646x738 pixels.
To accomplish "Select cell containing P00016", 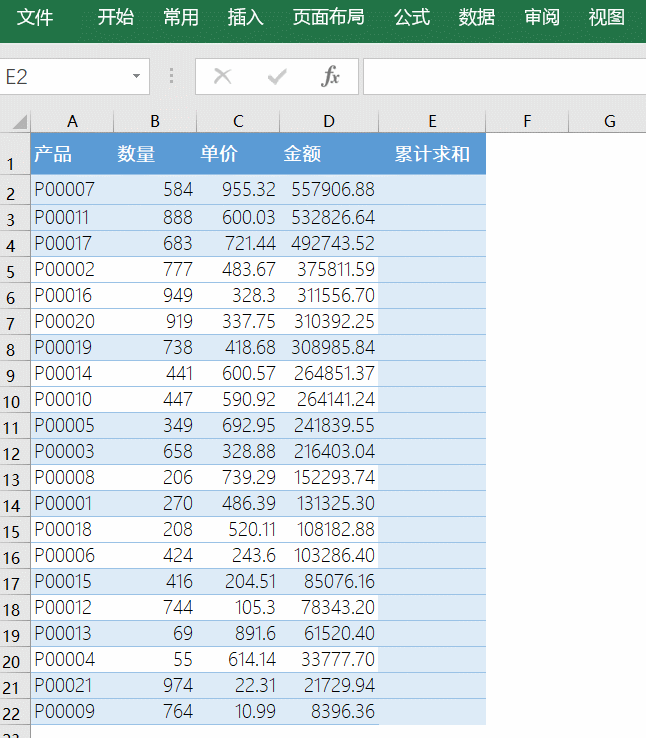I will 72,296.
